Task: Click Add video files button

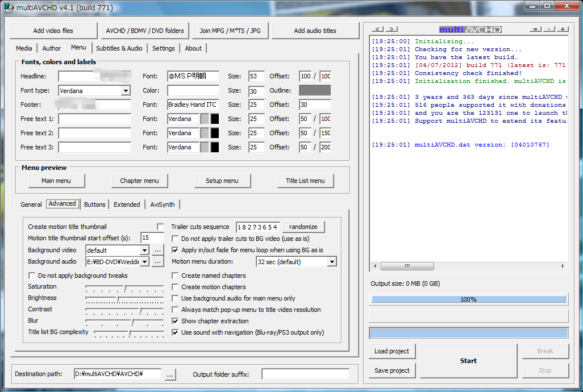Action: 53,31
